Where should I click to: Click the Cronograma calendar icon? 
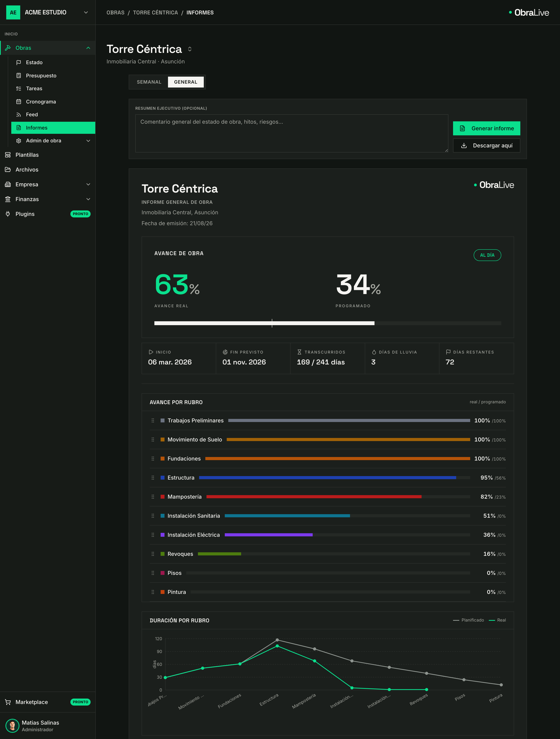click(x=19, y=102)
